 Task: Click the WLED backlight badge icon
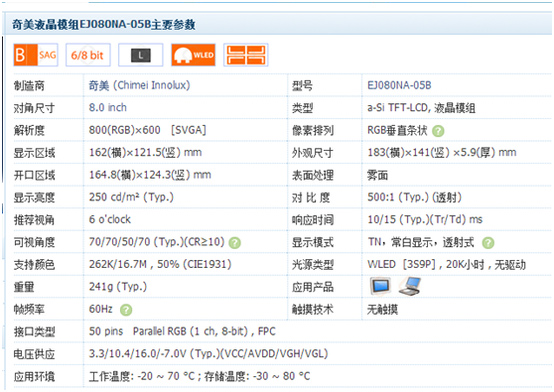[194, 56]
